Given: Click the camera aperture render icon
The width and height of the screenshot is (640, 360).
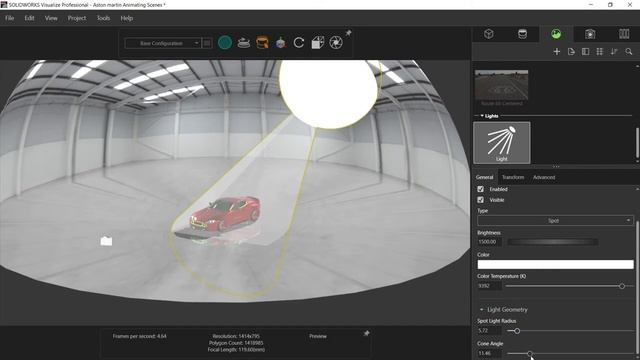Looking at the screenshot, I should pos(336,42).
